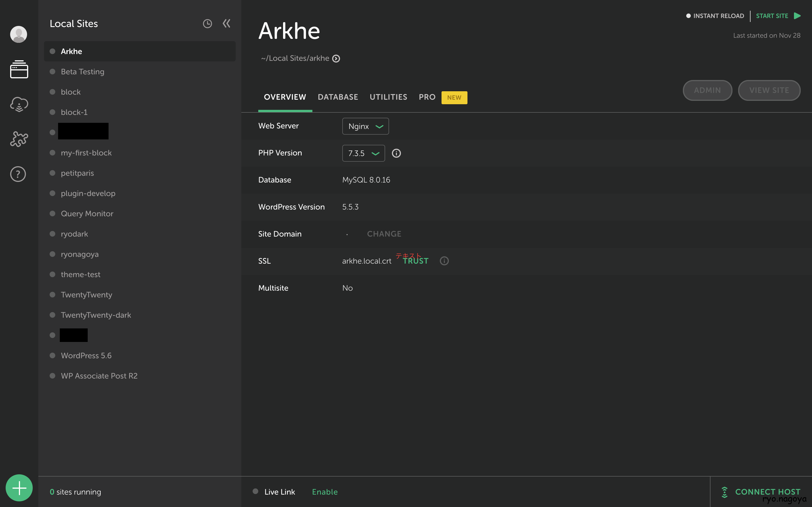Viewport: 812px width, 507px height.
Task: Click the green add site plus button
Action: coord(19,488)
